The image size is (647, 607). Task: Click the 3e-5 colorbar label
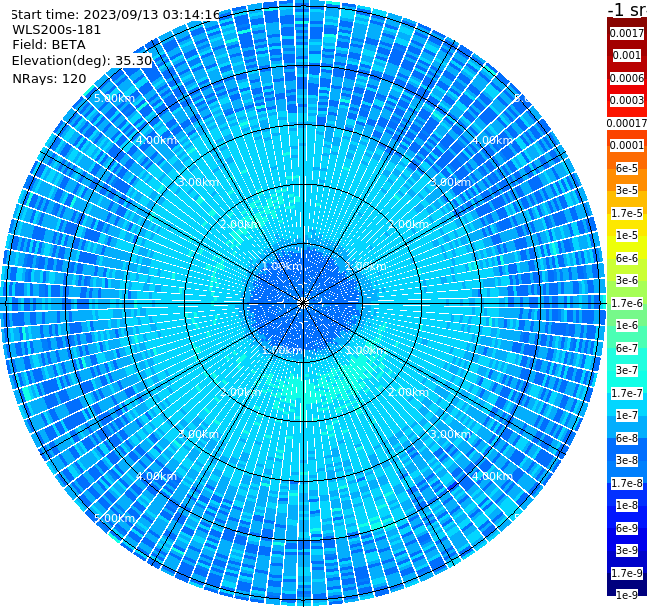(627, 190)
